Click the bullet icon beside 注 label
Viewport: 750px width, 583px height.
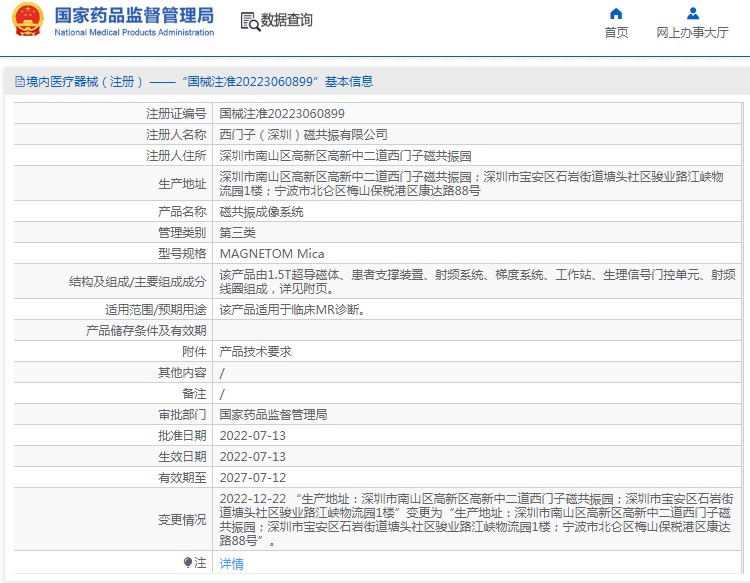click(187, 563)
